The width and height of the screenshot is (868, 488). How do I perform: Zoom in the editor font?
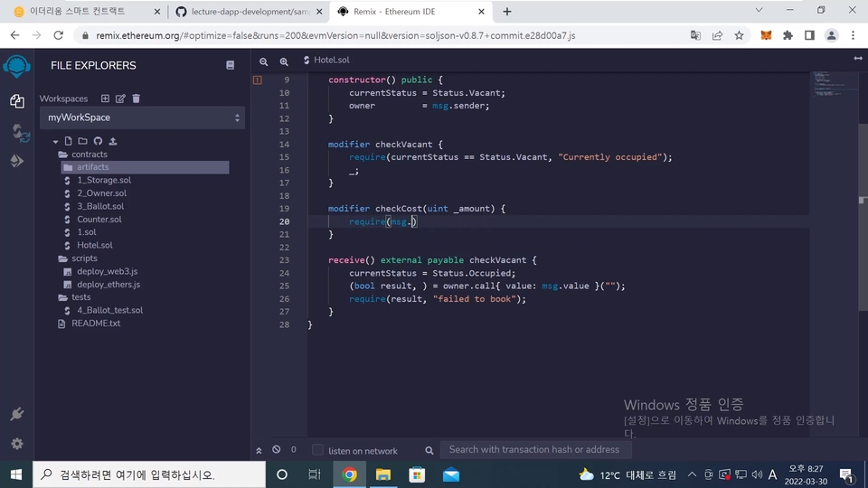point(284,61)
